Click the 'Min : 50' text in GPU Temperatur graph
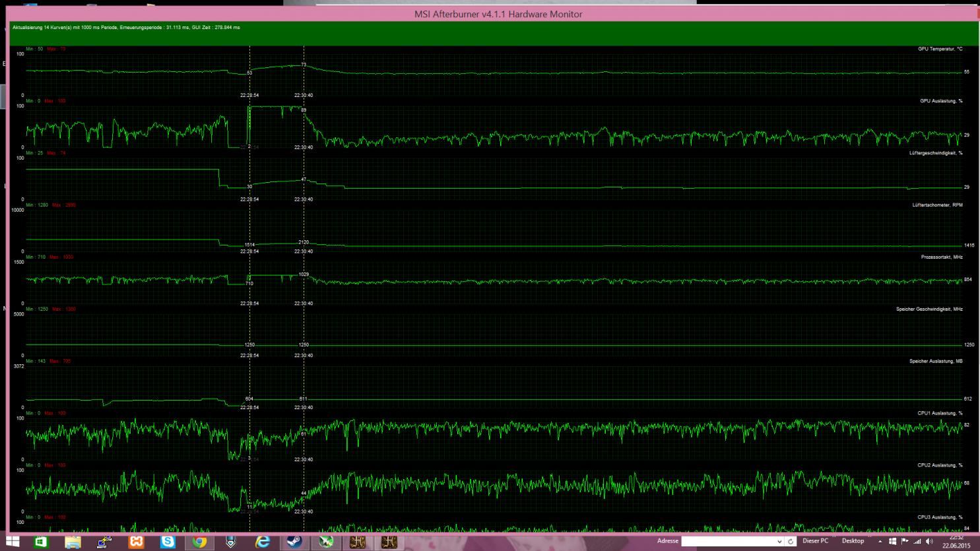Screen dimensions: 980x551 [x=34, y=49]
